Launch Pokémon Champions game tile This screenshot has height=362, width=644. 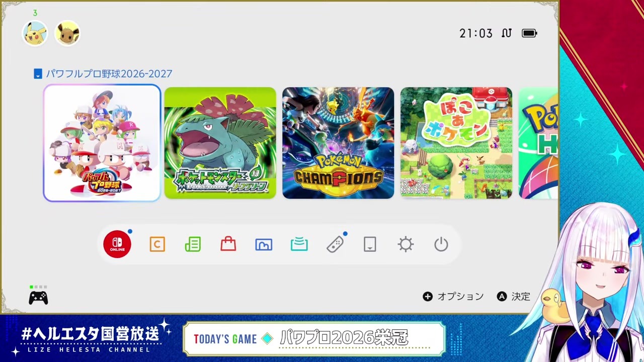(x=338, y=143)
